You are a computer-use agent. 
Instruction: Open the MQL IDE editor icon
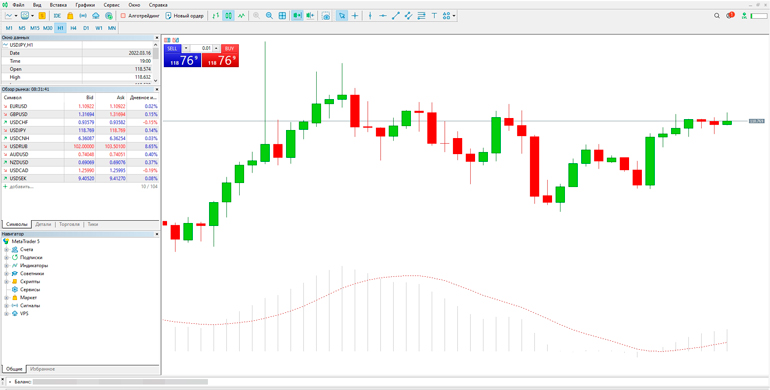[x=57, y=16]
